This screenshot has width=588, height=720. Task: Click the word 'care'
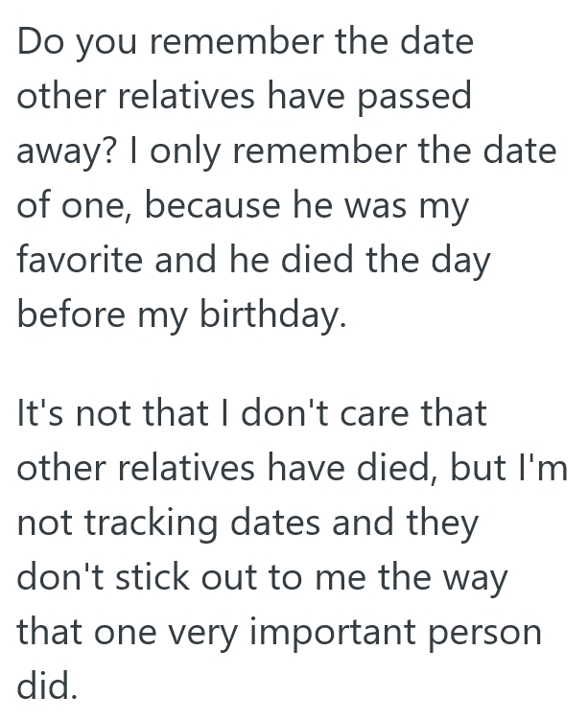pos(365,415)
